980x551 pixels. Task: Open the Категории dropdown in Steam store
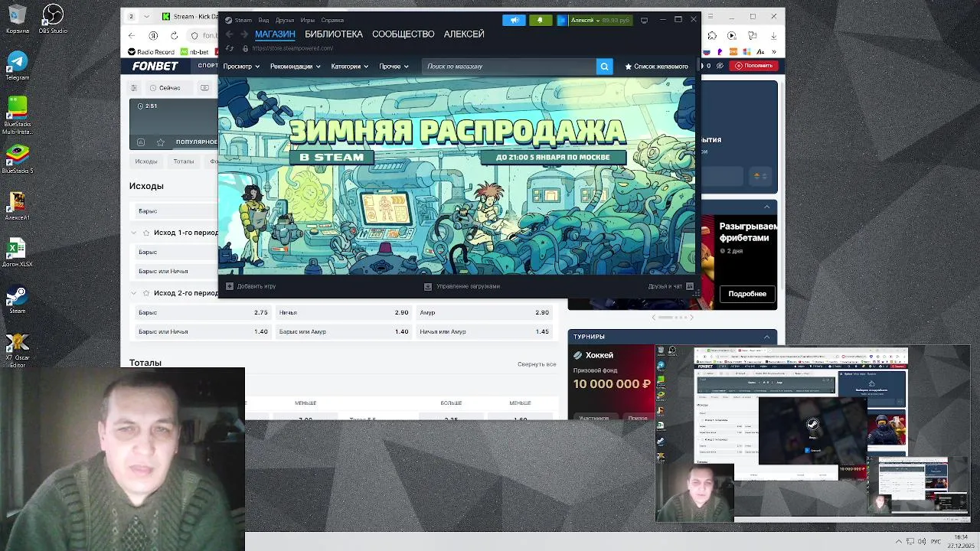coord(349,67)
